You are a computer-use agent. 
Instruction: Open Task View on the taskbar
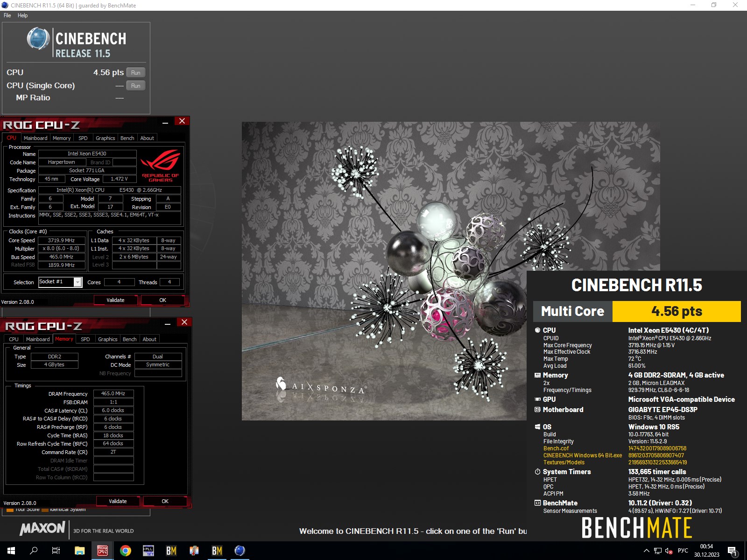tap(56, 551)
